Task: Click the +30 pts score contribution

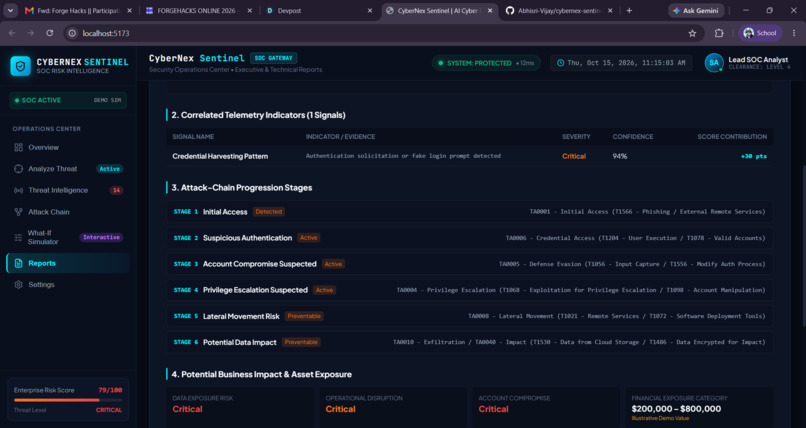Action: (754, 156)
